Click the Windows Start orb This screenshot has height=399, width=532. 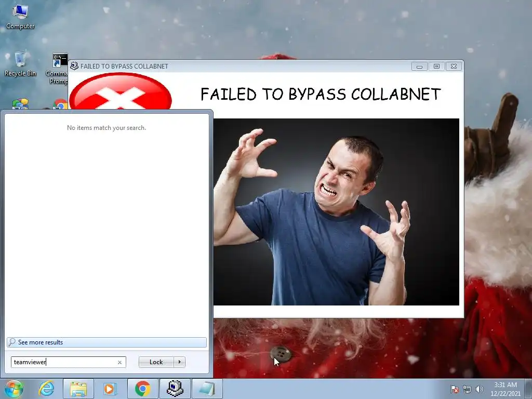coord(14,389)
